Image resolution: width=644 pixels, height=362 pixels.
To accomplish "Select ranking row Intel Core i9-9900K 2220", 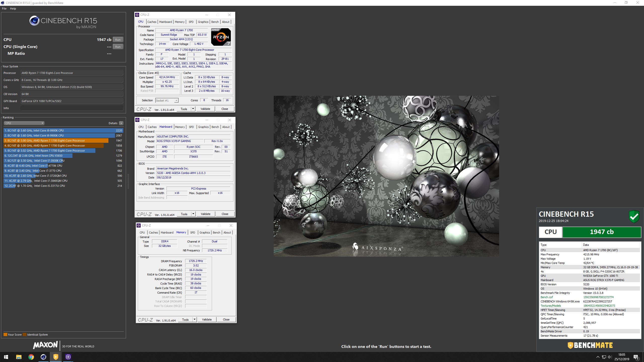I will 63,130.
